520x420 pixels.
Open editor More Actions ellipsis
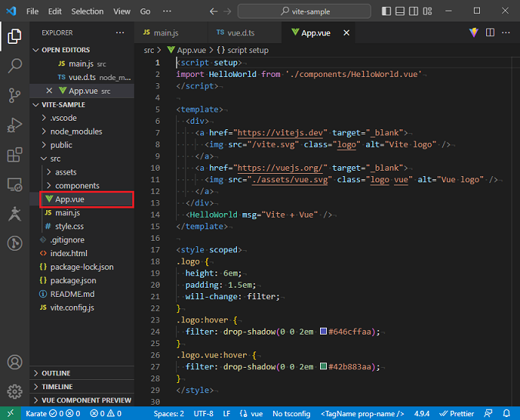[505, 32]
